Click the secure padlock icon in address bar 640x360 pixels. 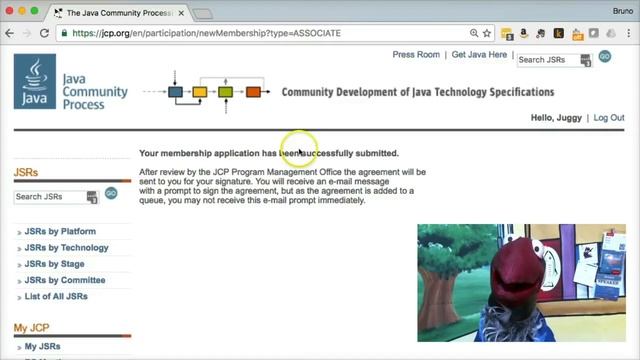tap(64, 33)
